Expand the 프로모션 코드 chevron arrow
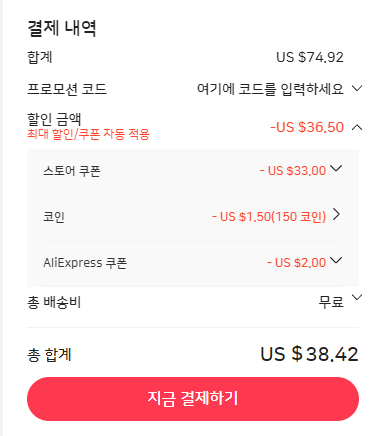The image size is (374, 436). 357,88
